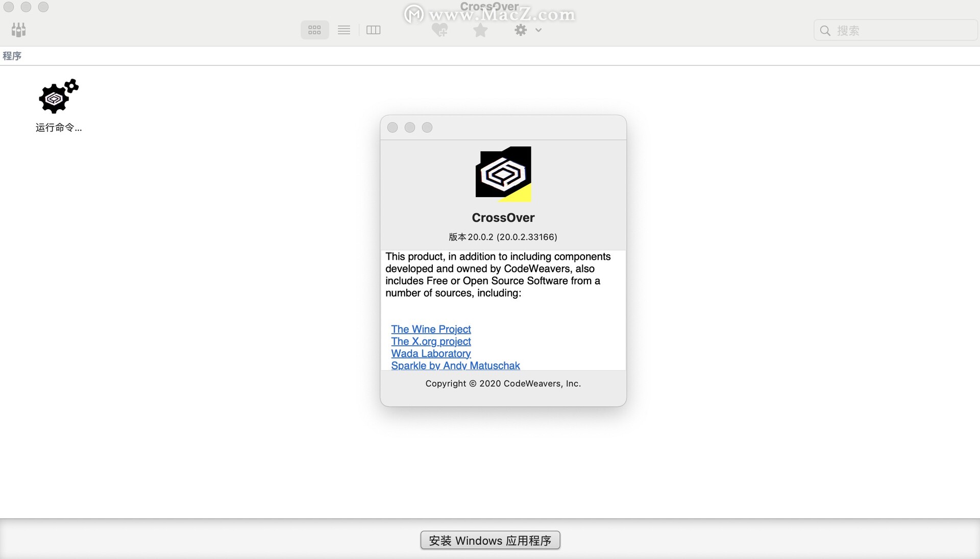Viewport: 980px width, 559px height.
Task: Select the 运行命令 gear icon
Action: (58, 96)
